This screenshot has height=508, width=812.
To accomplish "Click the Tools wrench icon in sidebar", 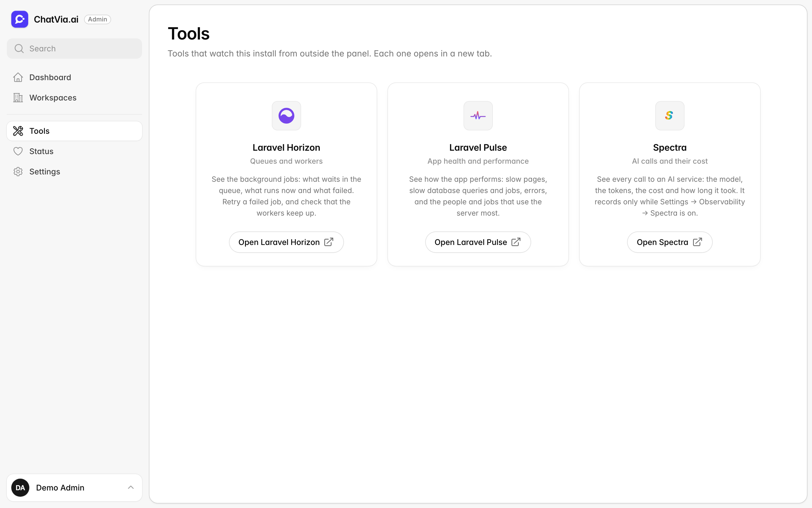I will (18, 131).
